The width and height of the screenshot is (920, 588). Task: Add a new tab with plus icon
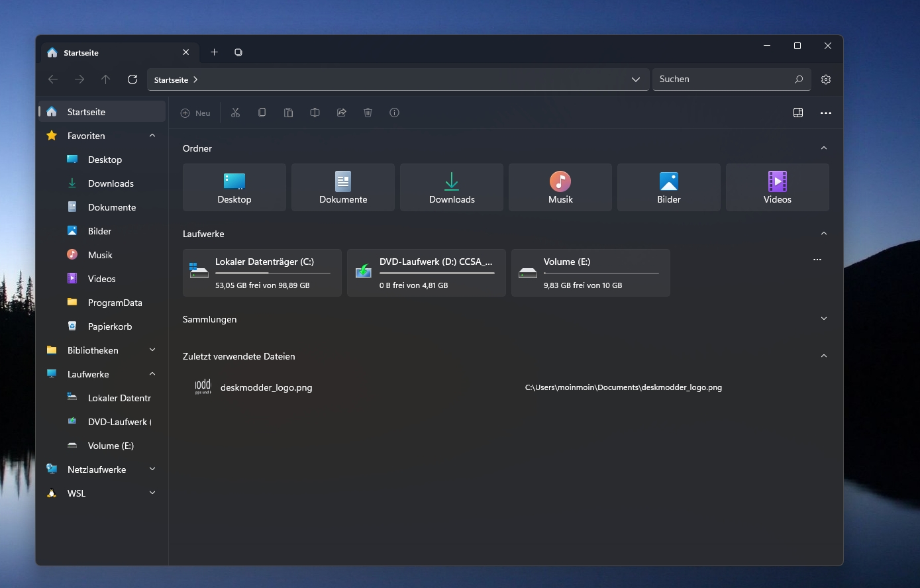click(x=214, y=52)
